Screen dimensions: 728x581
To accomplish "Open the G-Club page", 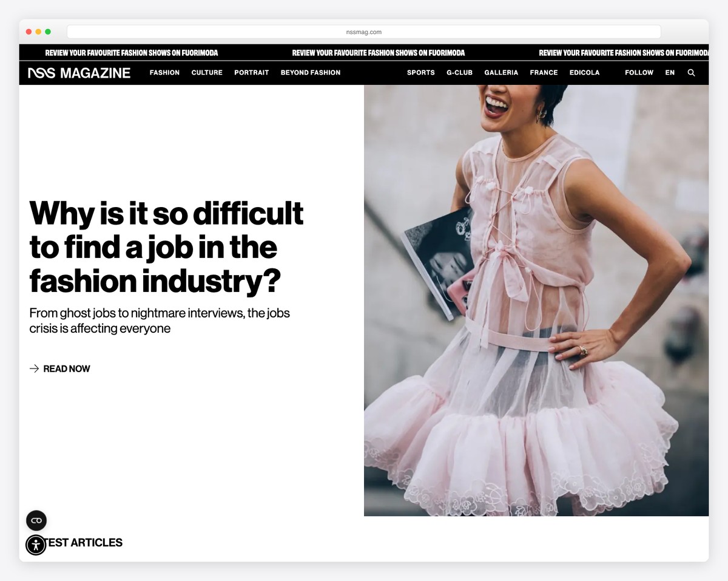I will (x=459, y=73).
